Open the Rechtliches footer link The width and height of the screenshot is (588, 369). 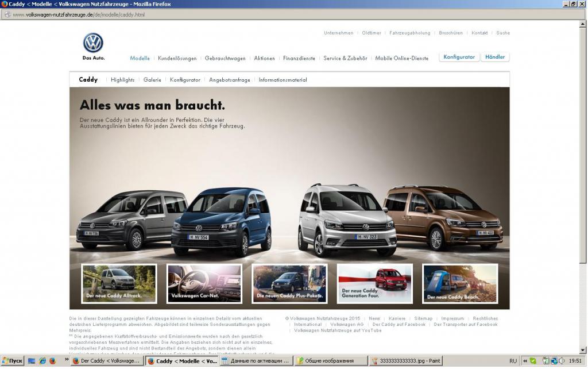pos(485,318)
